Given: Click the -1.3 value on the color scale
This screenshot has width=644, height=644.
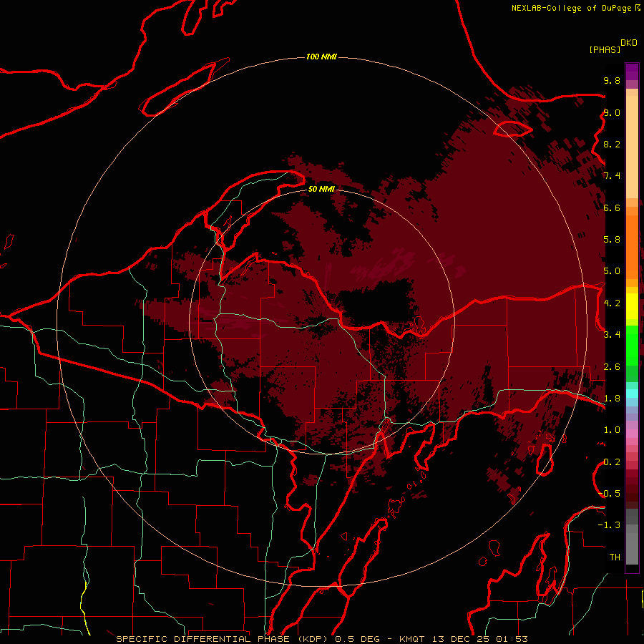Looking at the screenshot, I should (609, 525).
